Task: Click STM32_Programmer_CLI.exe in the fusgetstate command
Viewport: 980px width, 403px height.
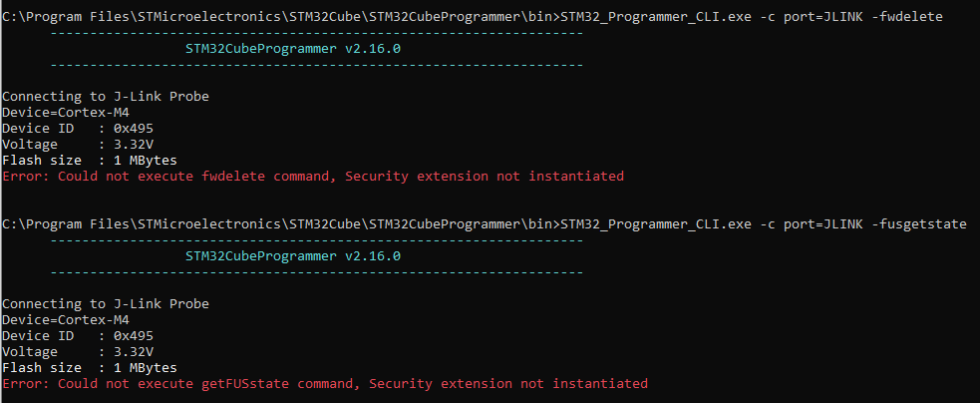Action: tap(656, 223)
